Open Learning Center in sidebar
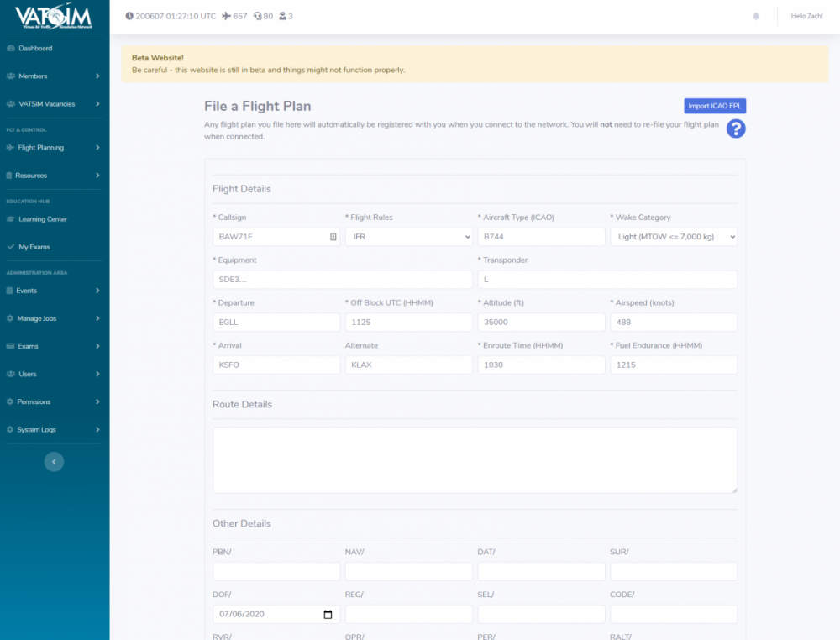840x640 pixels. (42, 219)
